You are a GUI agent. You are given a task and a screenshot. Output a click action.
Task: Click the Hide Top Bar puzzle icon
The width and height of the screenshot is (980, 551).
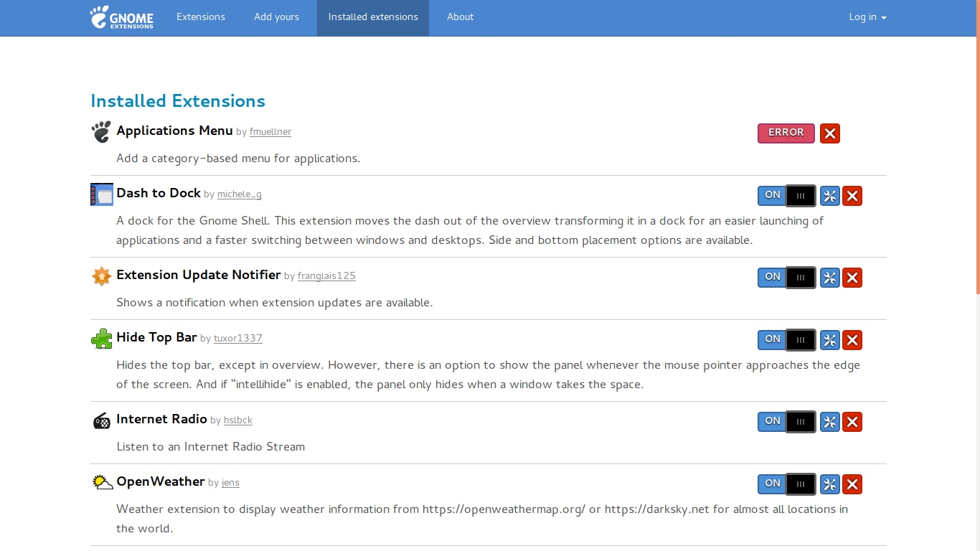(x=102, y=339)
